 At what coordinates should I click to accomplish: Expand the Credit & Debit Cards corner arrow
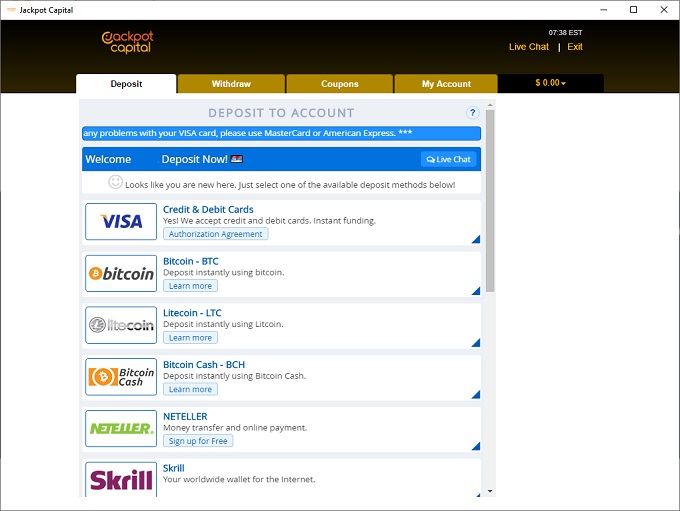476,239
